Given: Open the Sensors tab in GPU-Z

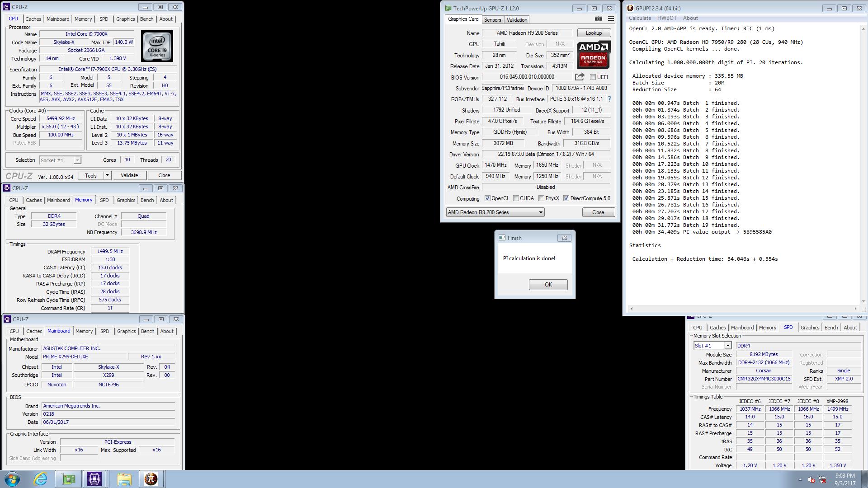Looking at the screenshot, I should [x=492, y=20].
